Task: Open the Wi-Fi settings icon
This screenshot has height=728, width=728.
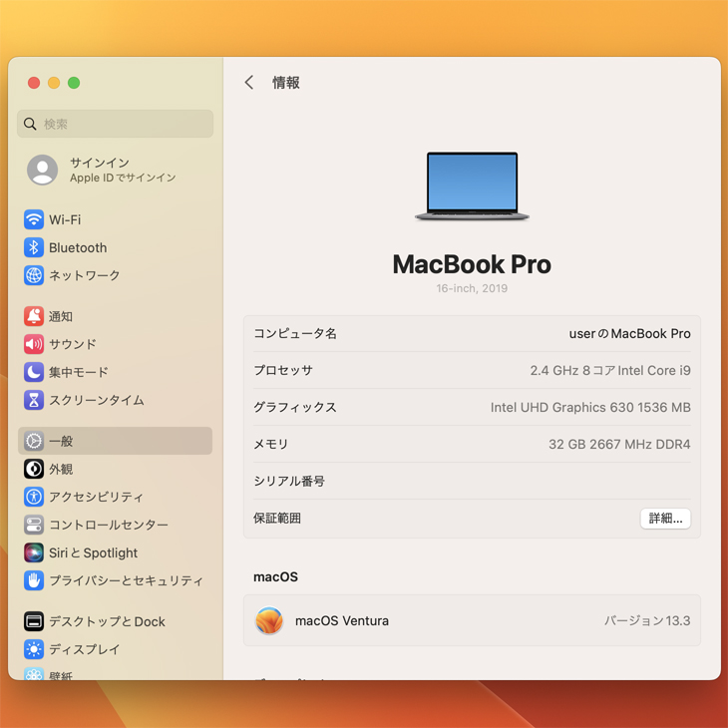Action: tap(34, 219)
